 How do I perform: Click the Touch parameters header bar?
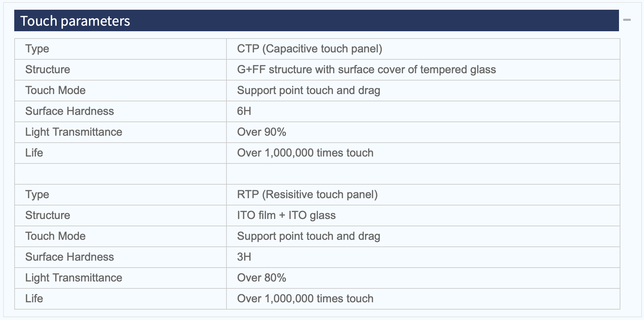pos(316,20)
